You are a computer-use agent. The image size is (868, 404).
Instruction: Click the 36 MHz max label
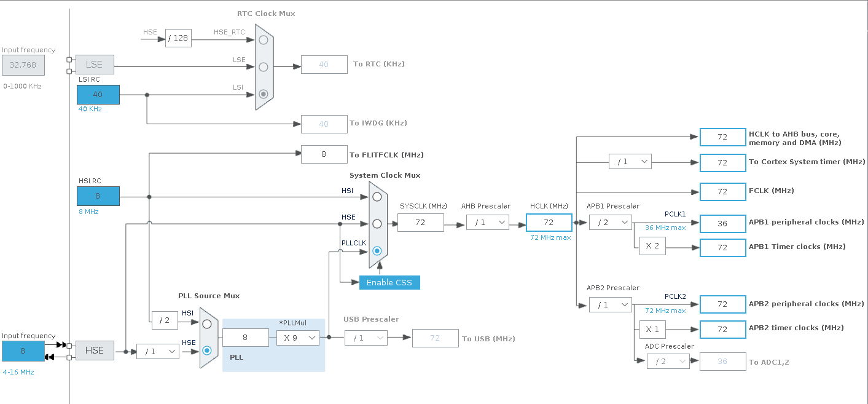(665, 228)
